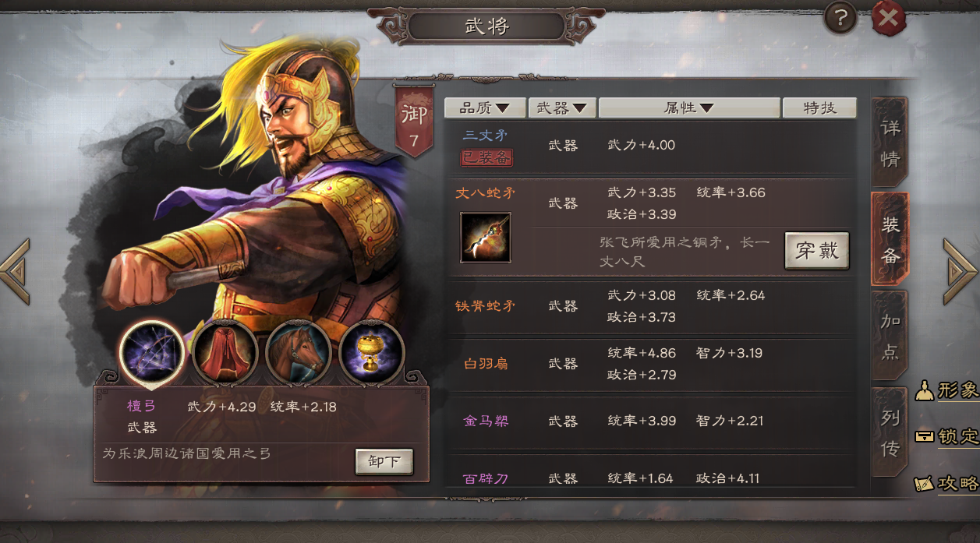
Task: Click the 卸下 unequip button
Action: [x=384, y=461]
